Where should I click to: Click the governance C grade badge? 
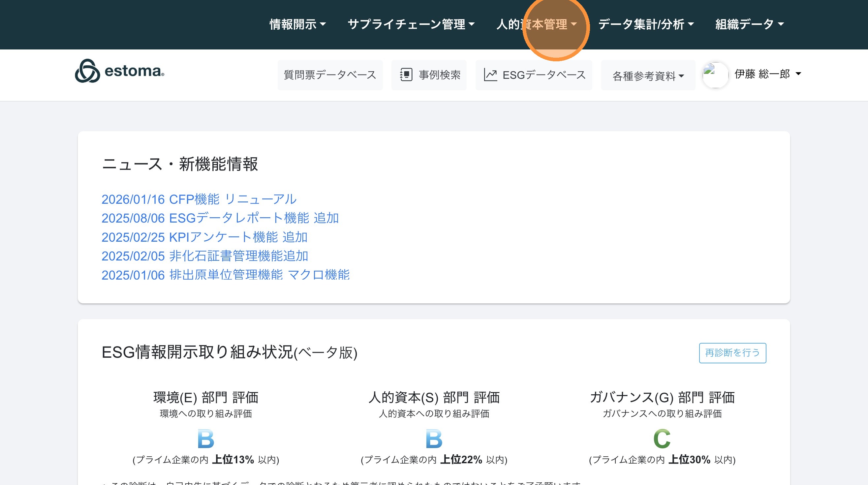tap(662, 439)
